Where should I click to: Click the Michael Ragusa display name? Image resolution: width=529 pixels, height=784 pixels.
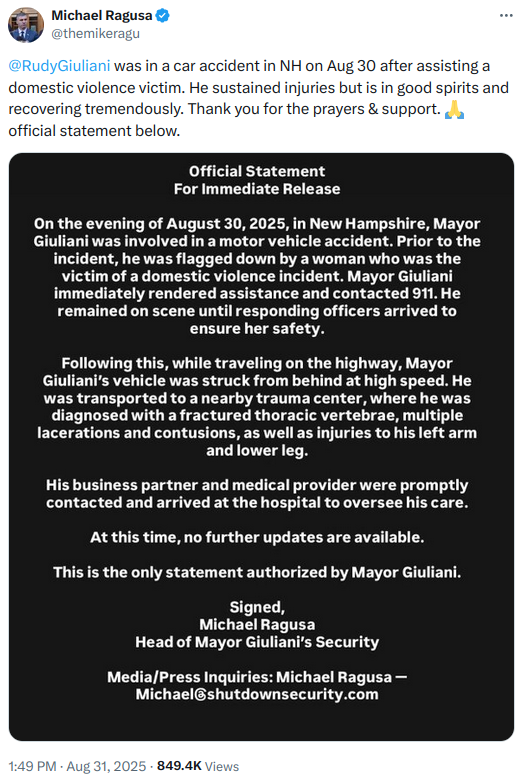102,16
